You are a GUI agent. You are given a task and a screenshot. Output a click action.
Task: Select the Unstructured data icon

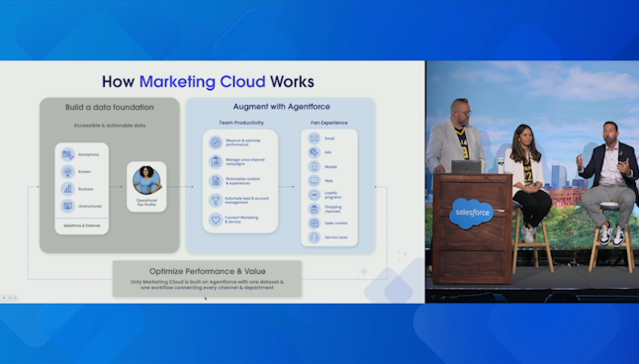coord(68,206)
